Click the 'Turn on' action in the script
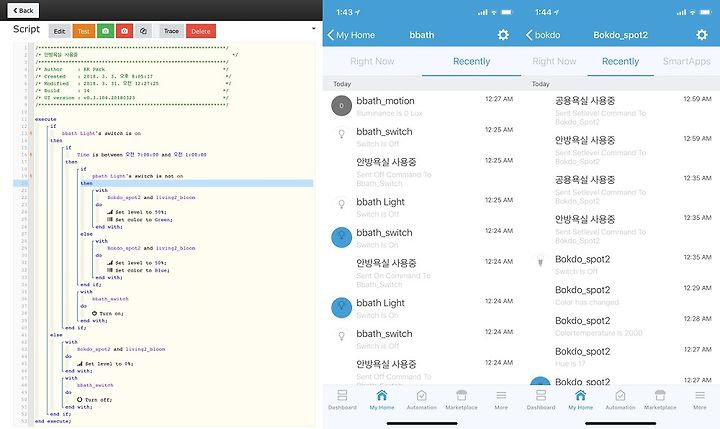The image size is (720, 429). point(107,313)
